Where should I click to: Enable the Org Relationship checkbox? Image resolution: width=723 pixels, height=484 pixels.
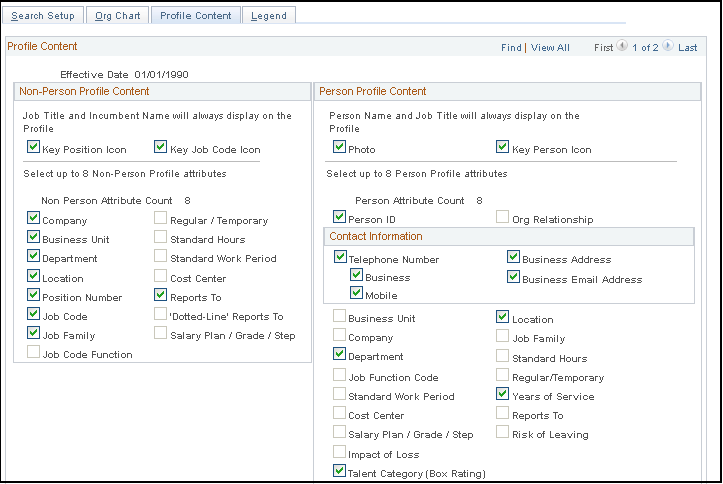[x=503, y=218]
